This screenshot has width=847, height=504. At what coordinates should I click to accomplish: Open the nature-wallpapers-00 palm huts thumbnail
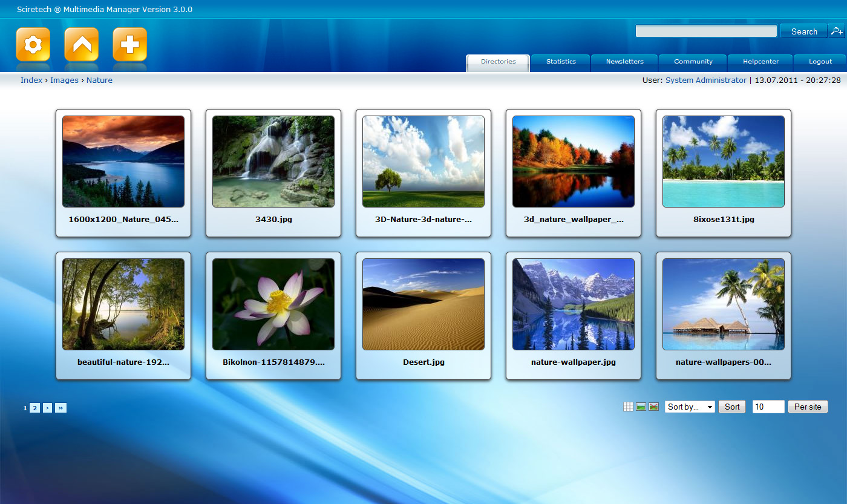tap(724, 304)
